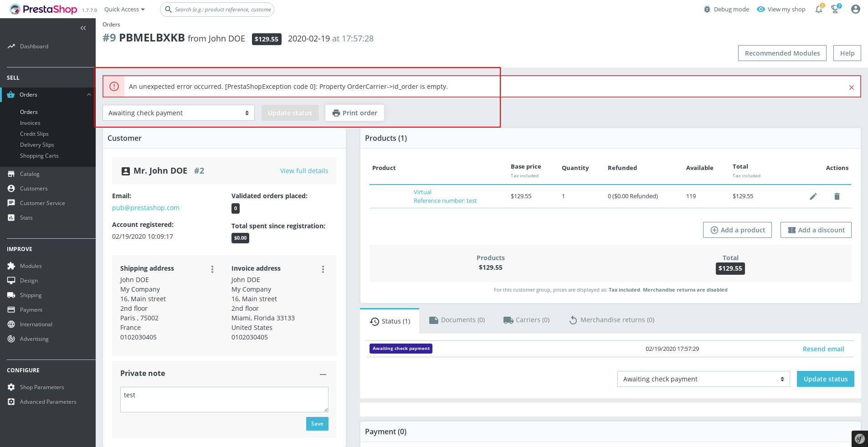The height and width of the screenshot is (447, 868).
Task: Switch to Merchandise returns (0) tab
Action: pos(612,320)
